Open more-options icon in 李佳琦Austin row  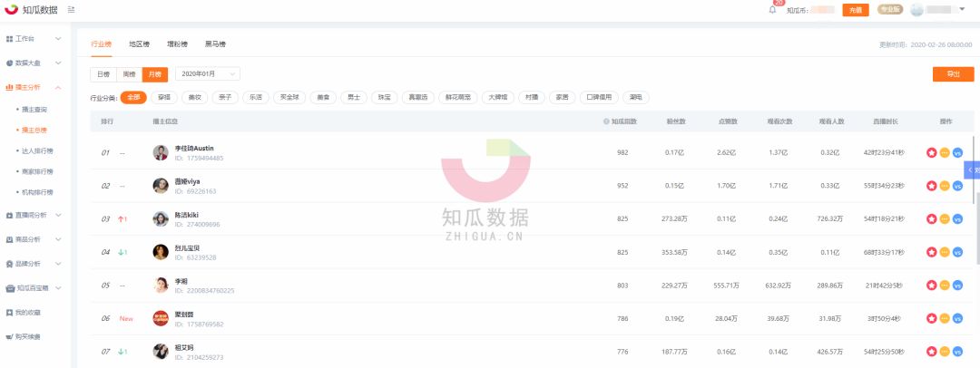point(945,152)
